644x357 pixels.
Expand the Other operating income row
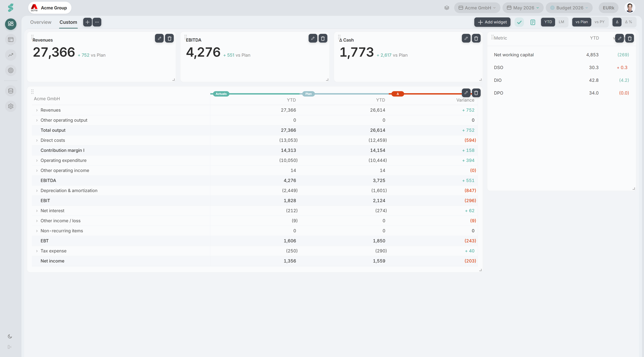click(37, 171)
